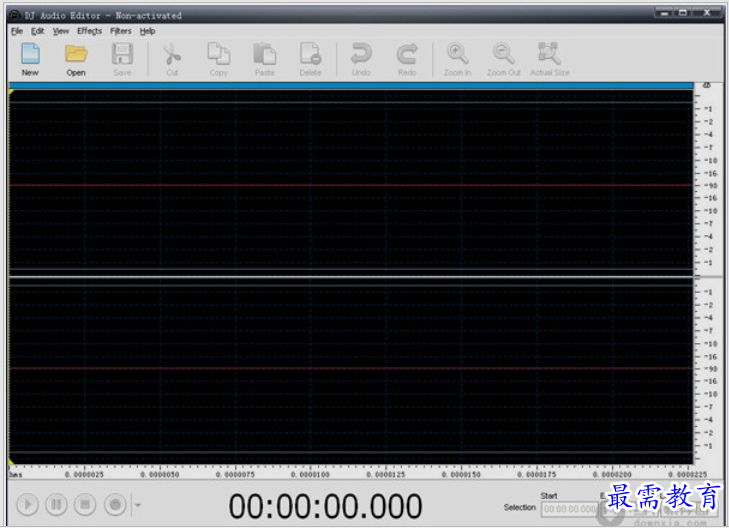Image resolution: width=729 pixels, height=528 pixels.
Task: Click the 0.0000175 mark on time ruler
Action: [x=537, y=475]
